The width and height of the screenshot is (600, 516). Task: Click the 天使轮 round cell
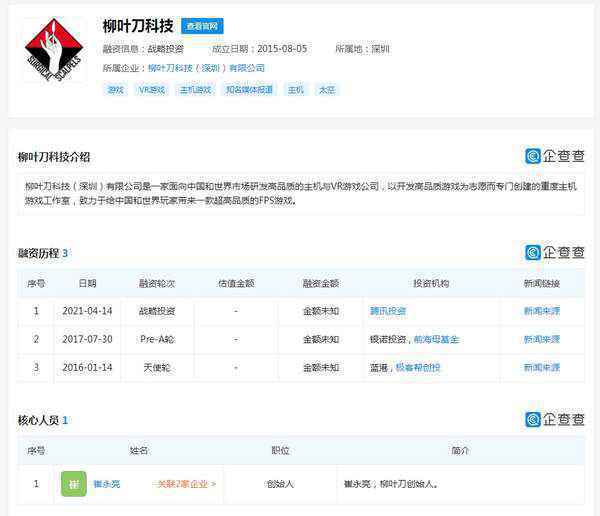(x=157, y=368)
